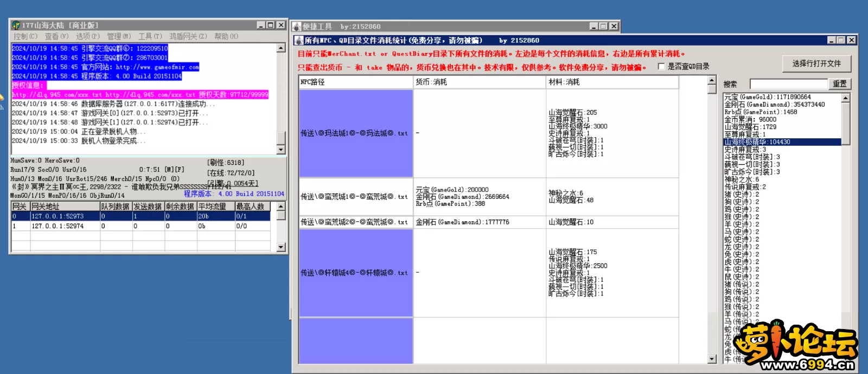Image resolution: width=868 pixels, height=374 pixels.
Task: Click up arrow of the log scrollbar
Action: click(281, 48)
